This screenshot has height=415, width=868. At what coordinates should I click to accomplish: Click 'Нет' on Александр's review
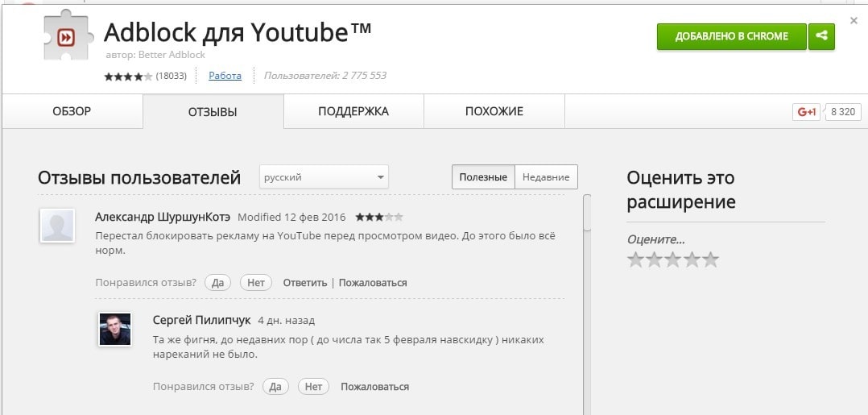point(256,283)
